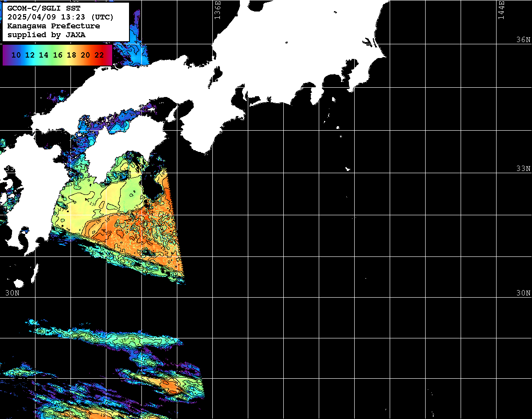Click the '10' value on the temperature color scale

click(16, 55)
